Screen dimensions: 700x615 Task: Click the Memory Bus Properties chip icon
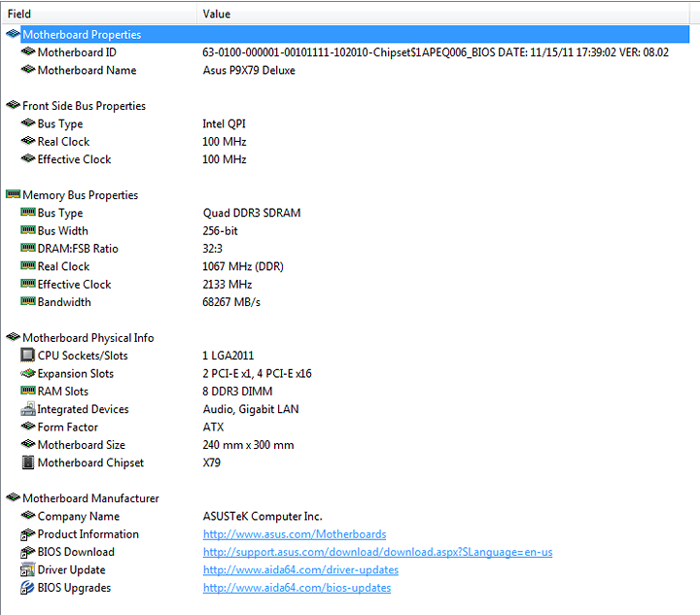click(13, 194)
